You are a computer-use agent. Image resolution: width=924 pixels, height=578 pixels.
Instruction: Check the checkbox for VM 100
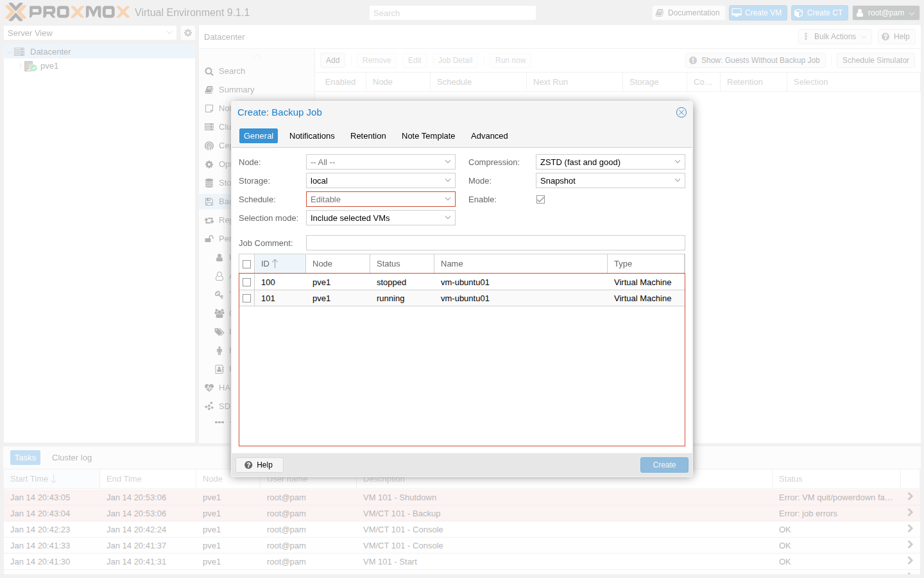click(247, 282)
